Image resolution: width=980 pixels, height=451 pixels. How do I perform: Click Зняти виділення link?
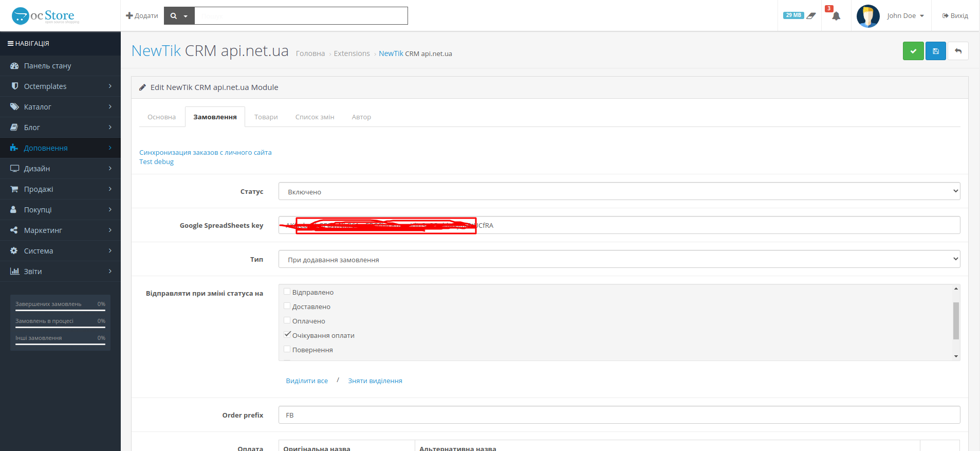click(375, 381)
